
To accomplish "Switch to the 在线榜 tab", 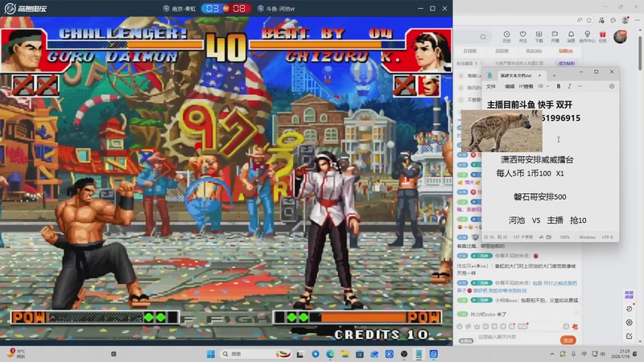I will pyautogui.click(x=470, y=51).
